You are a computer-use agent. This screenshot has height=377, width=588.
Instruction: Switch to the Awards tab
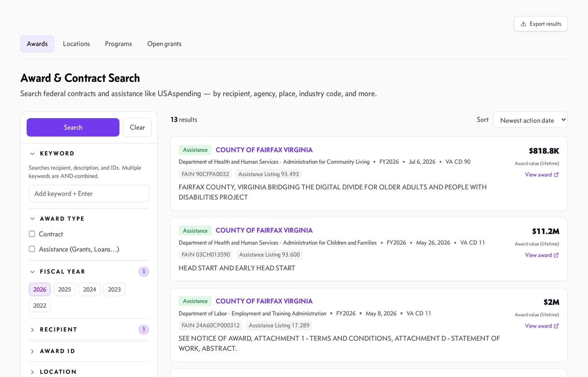coord(37,44)
